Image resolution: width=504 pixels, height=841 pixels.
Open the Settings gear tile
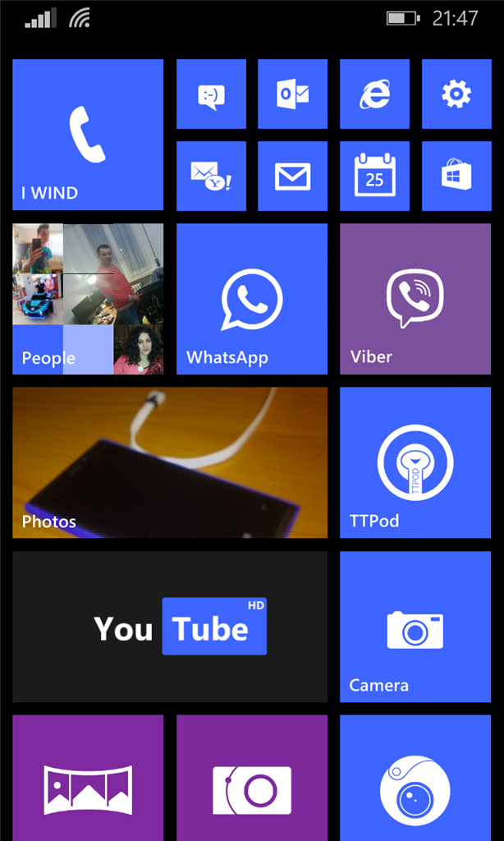click(x=457, y=94)
